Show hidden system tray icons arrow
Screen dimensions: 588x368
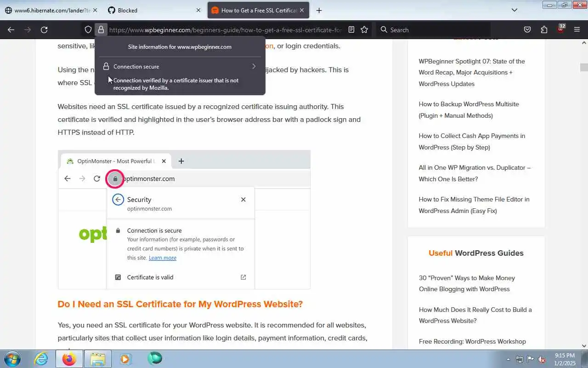coord(508,359)
